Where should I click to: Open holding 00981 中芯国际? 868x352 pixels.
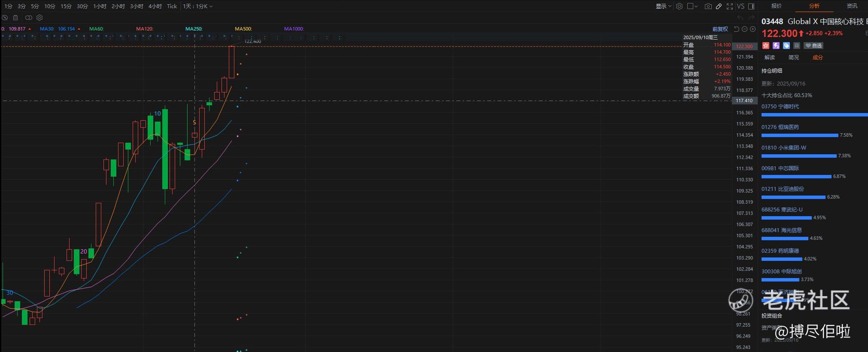(780, 168)
